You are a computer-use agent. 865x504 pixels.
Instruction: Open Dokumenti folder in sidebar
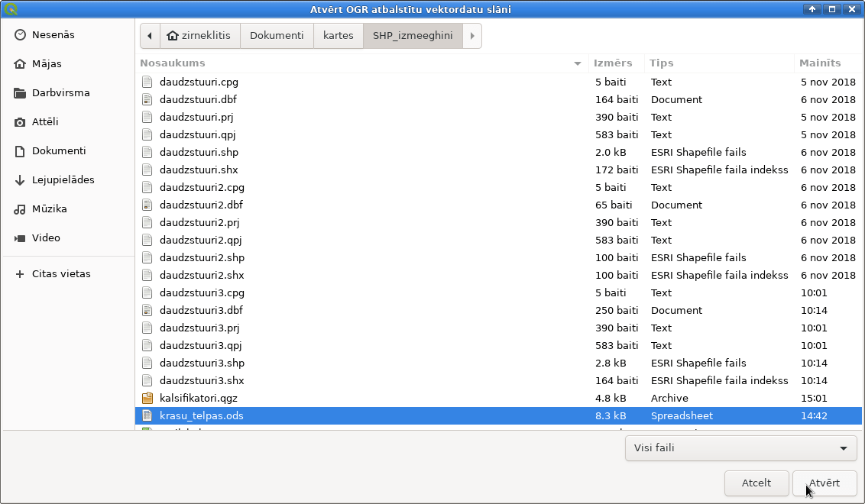(67, 151)
